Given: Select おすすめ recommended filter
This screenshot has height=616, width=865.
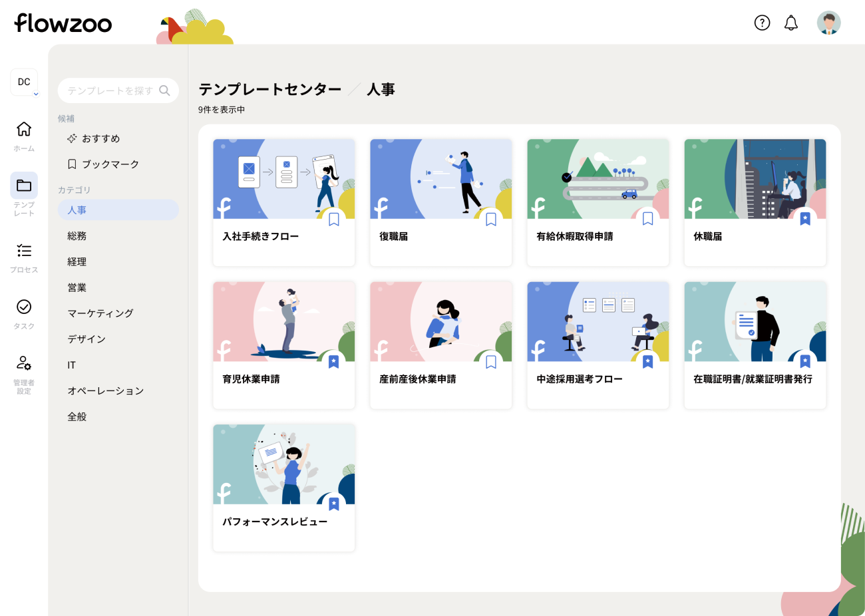Looking at the screenshot, I should pos(118,138).
